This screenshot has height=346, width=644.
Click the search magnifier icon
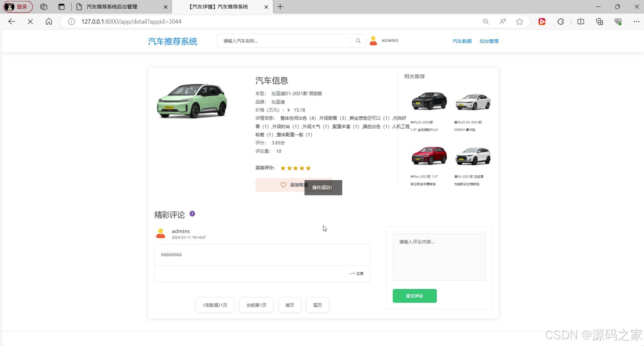(x=358, y=41)
